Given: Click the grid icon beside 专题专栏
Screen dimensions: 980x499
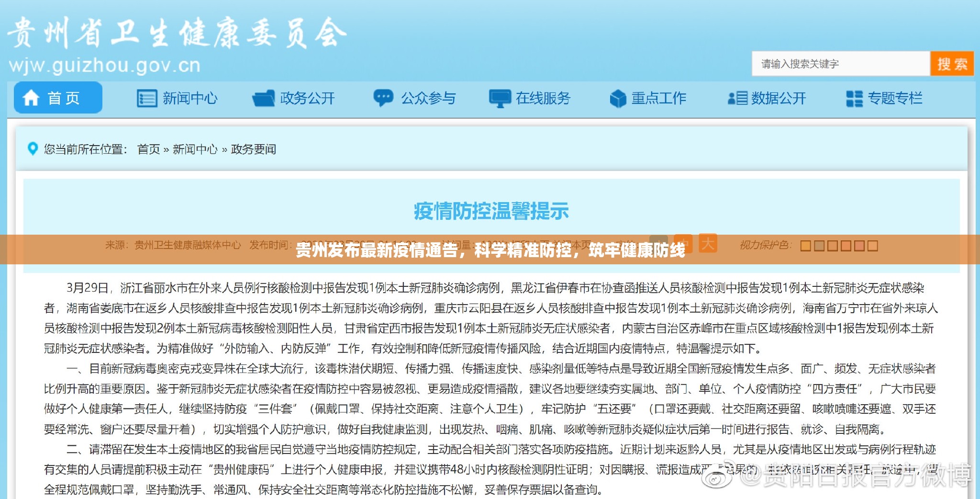Looking at the screenshot, I should [x=854, y=97].
